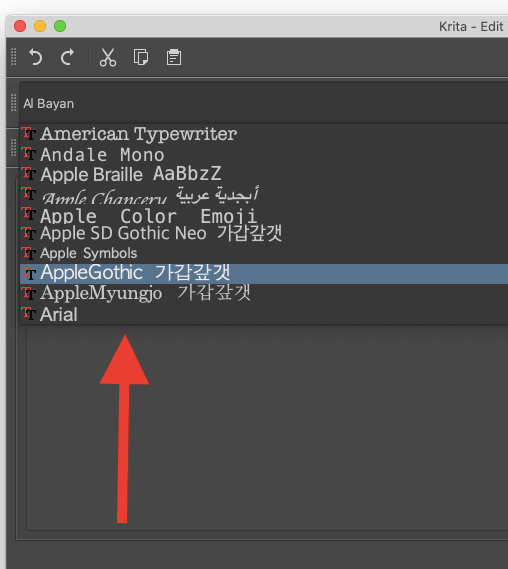
Task: Click the Undo arrow icon
Action: click(x=36, y=57)
